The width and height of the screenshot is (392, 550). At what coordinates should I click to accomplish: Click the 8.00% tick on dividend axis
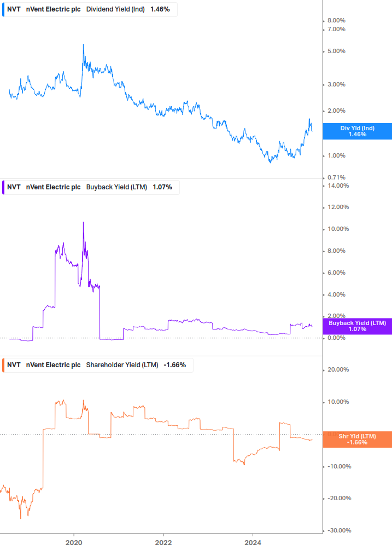pyautogui.click(x=336, y=21)
